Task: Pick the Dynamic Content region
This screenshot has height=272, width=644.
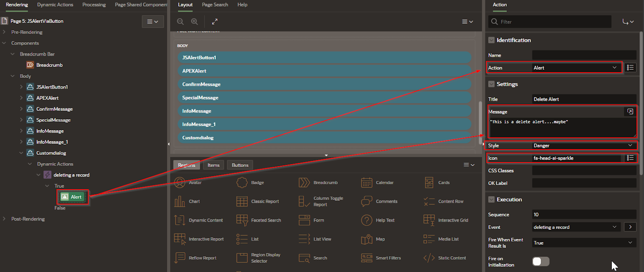Action: pos(198,220)
